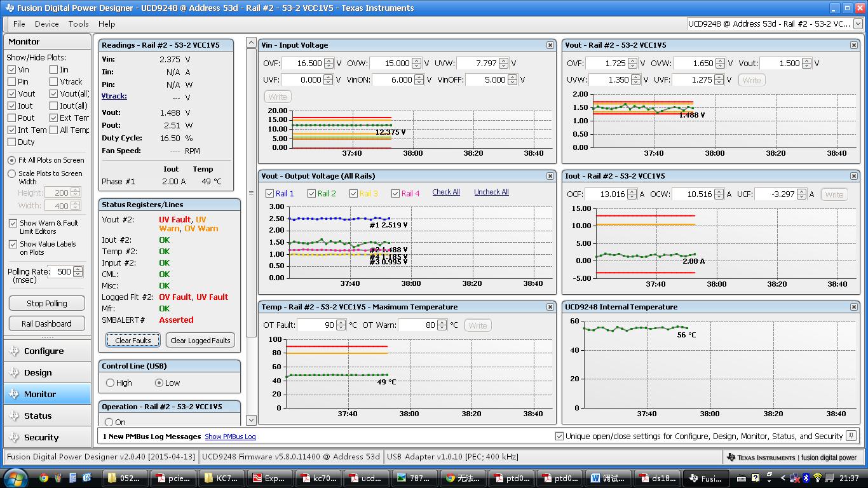
Task: Select Scale Plots to Screen Width radio
Action: (12, 173)
